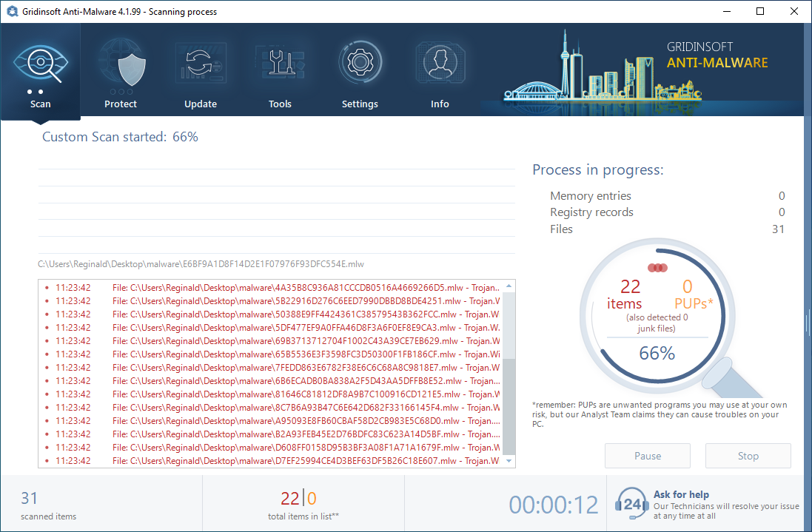Pause the running scan
The image size is (812, 532).
coord(648,456)
